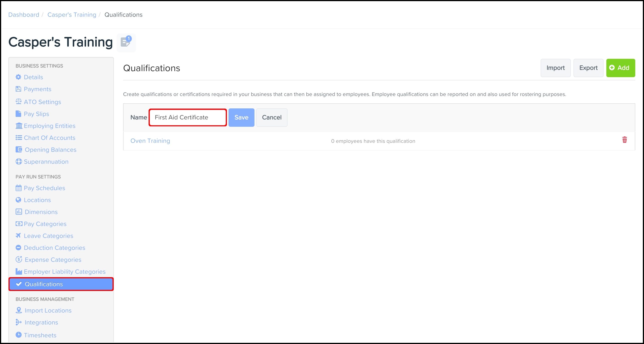Image resolution: width=644 pixels, height=344 pixels.
Task: Save the First Aid Certificate qualification
Action: click(241, 118)
